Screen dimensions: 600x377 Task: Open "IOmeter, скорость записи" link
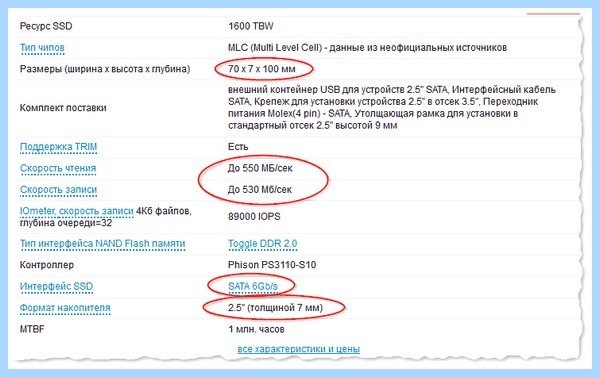point(77,211)
